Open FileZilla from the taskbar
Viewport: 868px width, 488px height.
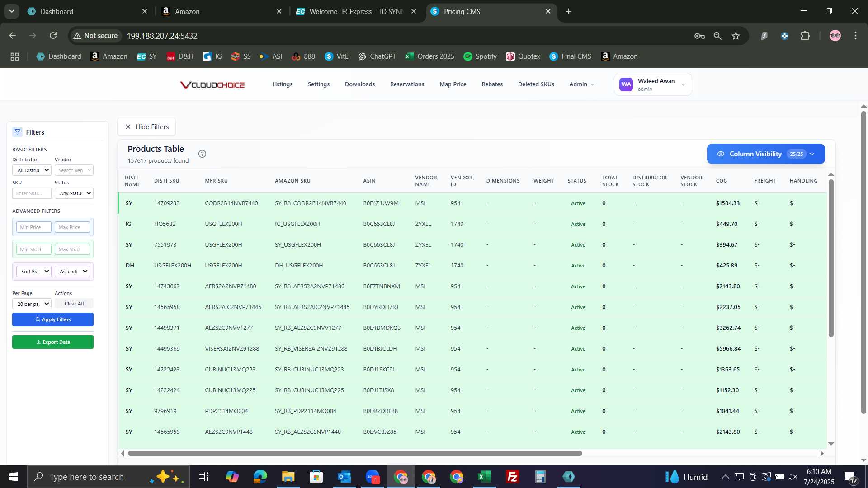point(513,477)
